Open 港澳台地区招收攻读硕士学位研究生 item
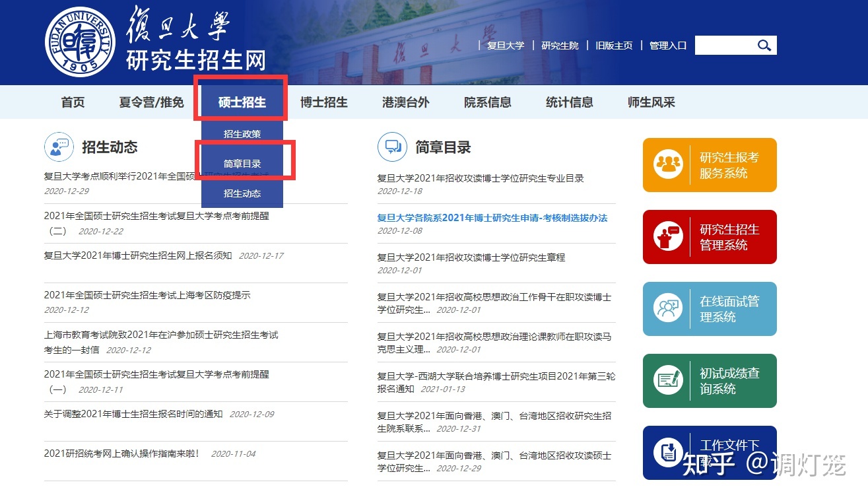868x501 pixels. click(x=494, y=461)
